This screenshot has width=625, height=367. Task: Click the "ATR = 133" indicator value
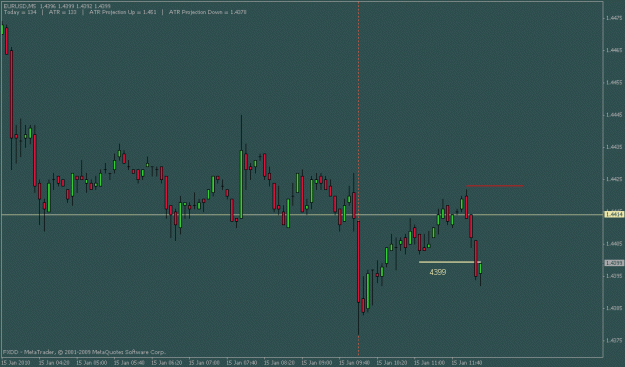pyautogui.click(x=63, y=12)
